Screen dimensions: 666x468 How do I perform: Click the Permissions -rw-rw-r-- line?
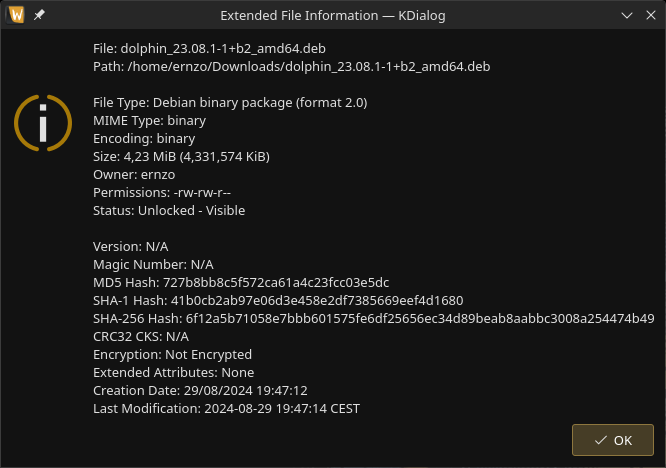[x=162, y=193]
